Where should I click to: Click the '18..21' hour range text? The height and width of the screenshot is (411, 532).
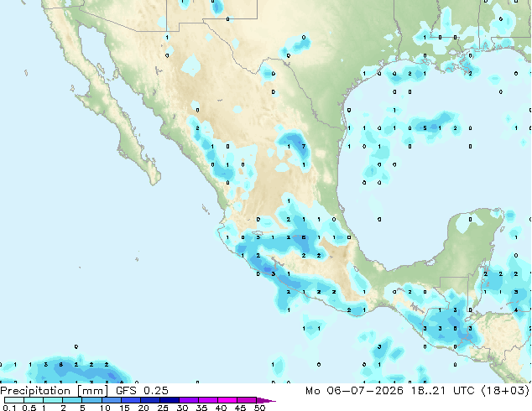428,391
